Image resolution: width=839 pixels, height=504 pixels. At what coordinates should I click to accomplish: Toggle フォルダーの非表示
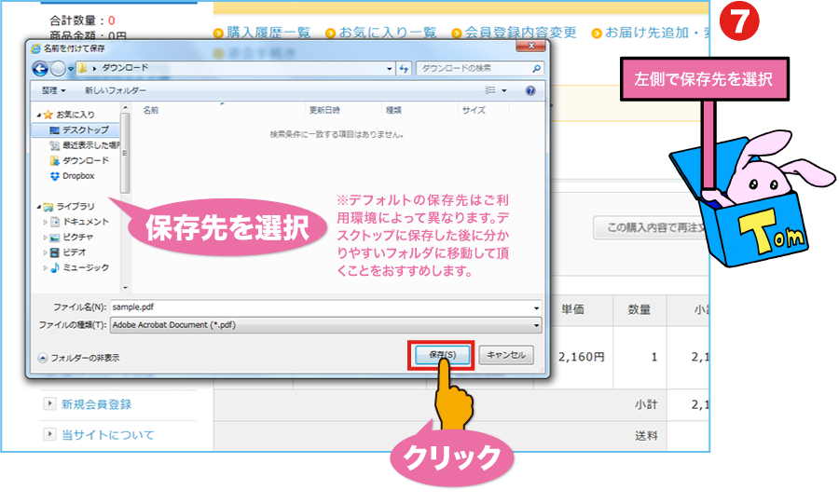[78, 358]
